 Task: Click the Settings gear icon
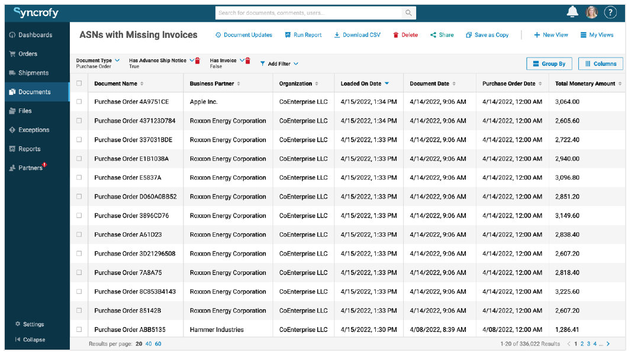click(x=18, y=324)
